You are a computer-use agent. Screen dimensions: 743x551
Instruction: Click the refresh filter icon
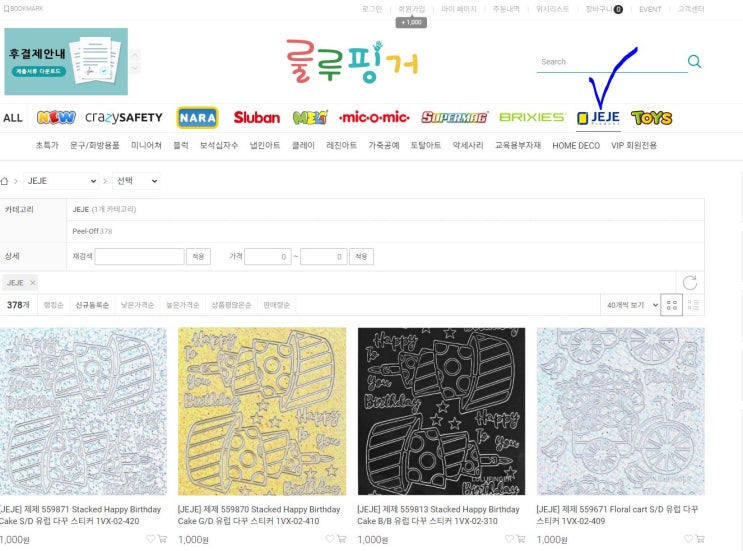tap(689, 283)
